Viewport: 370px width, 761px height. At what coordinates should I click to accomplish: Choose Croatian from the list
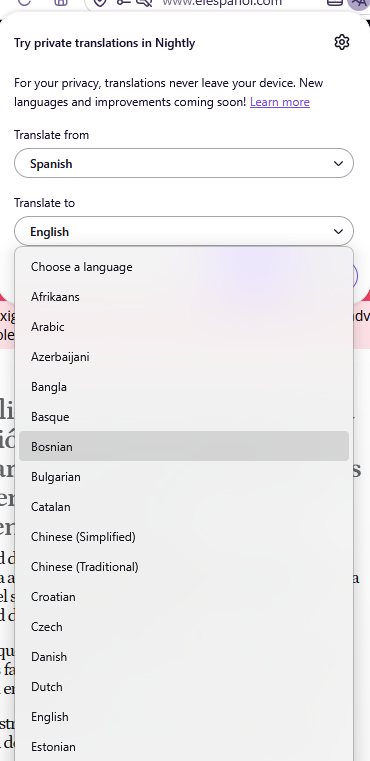(184, 597)
